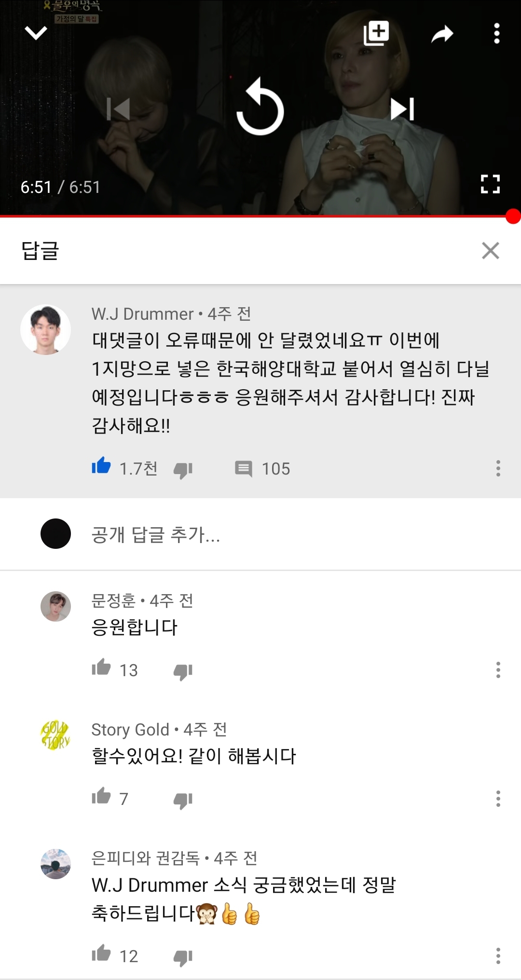Collapse the video player with down chevron
521x980 pixels.
36,33
